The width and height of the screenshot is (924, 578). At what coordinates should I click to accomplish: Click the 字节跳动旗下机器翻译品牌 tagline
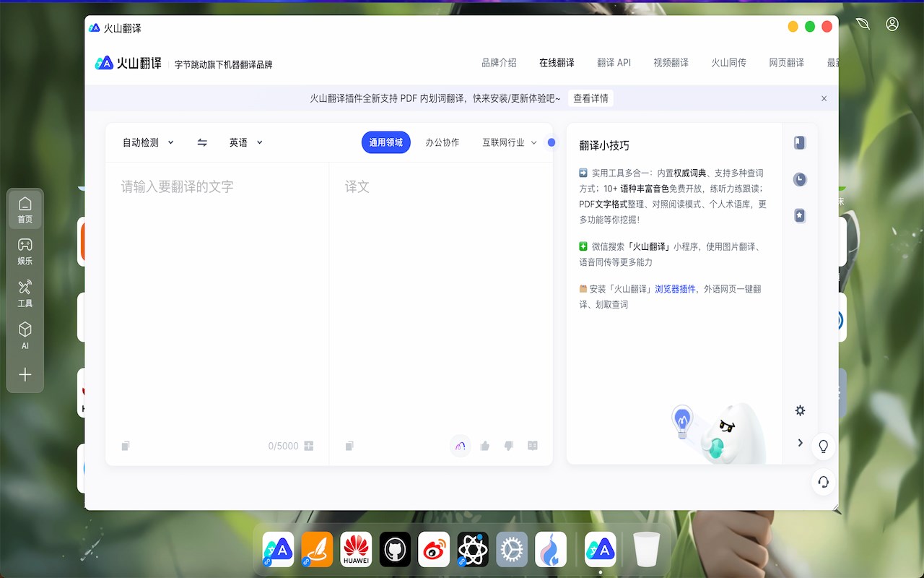tap(224, 64)
